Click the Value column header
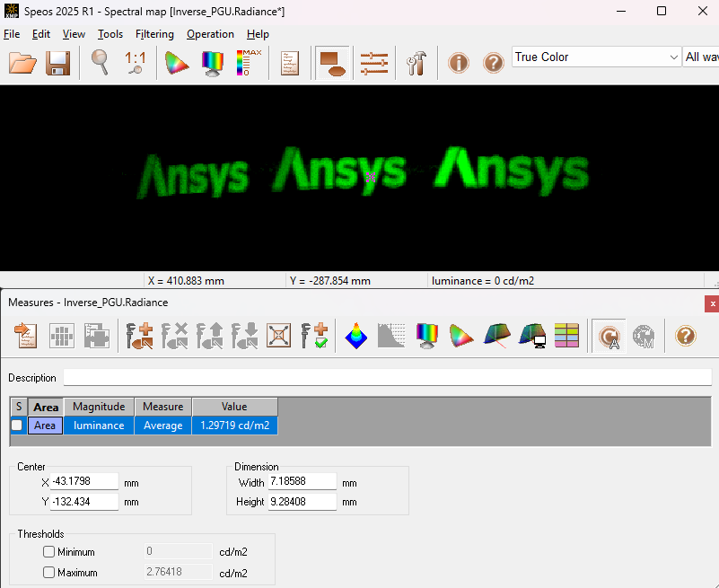This screenshot has width=719, height=588. click(x=235, y=407)
